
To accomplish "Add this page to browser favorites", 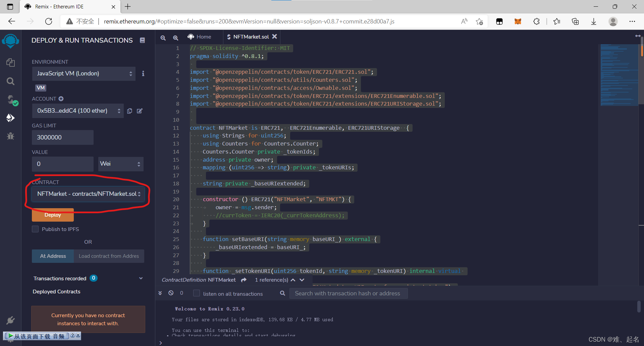I will 479,21.
